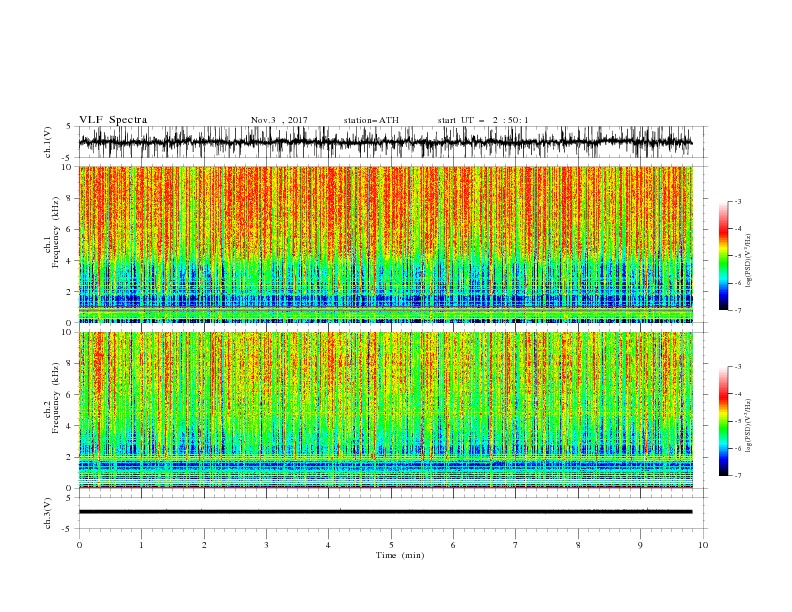Click the ch.1 voltage waveform trace
The height and width of the screenshot is (612, 792).
coord(385,142)
